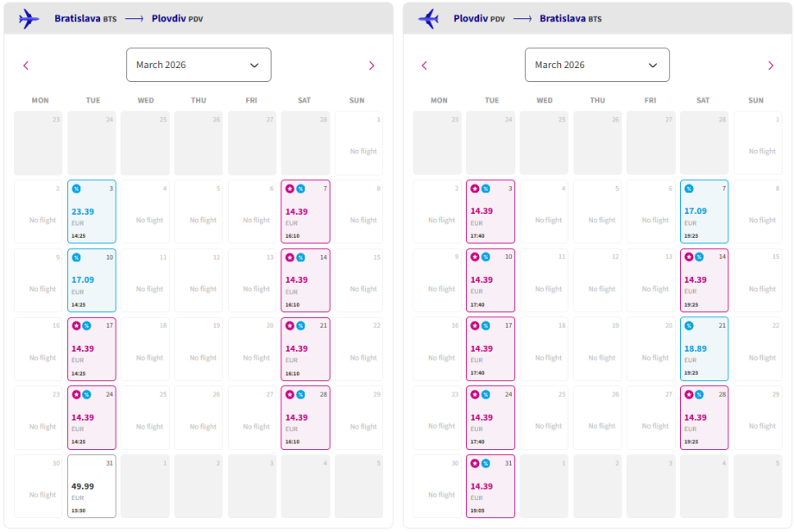Choose the 49.99 EUR flight on March 31
Image resolution: width=794 pixels, height=532 pixels.
(x=91, y=486)
